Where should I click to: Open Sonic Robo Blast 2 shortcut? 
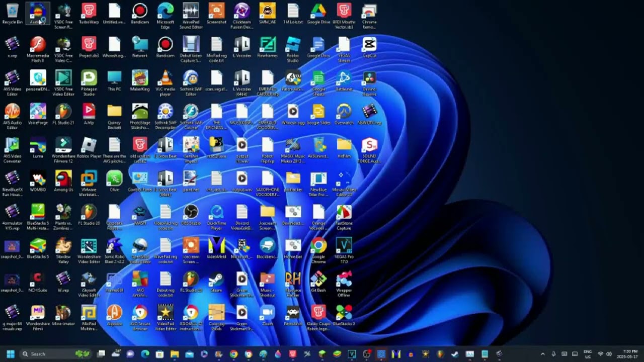(114, 250)
